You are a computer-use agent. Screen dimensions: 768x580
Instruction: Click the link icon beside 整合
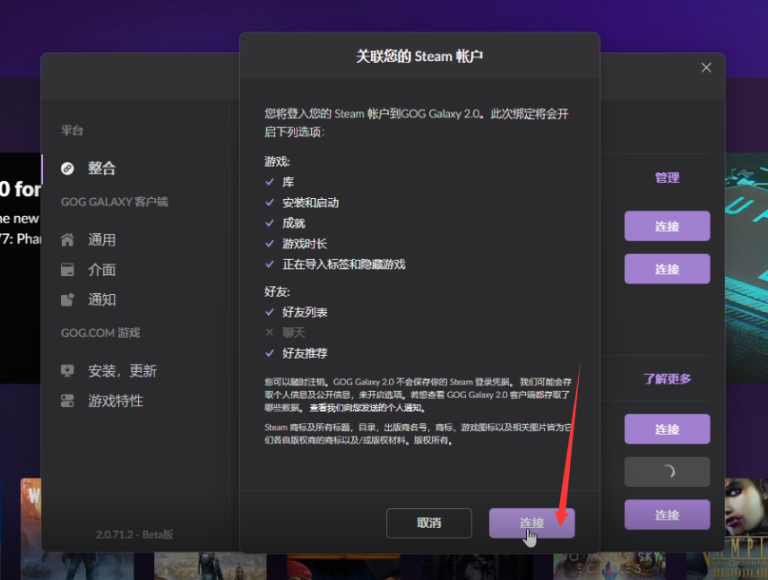(67, 169)
